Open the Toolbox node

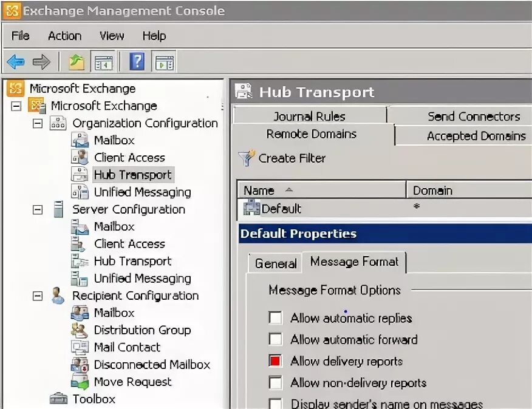click(x=94, y=399)
